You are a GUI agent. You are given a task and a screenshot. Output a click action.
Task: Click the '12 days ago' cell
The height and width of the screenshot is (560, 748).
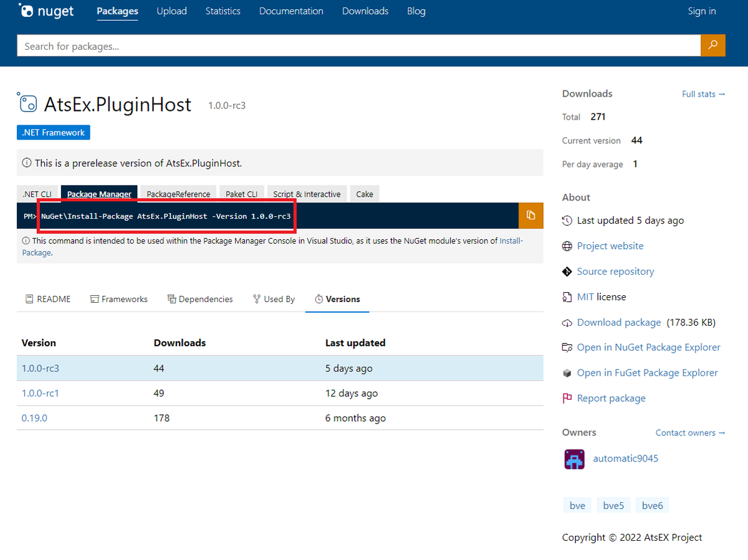point(352,393)
